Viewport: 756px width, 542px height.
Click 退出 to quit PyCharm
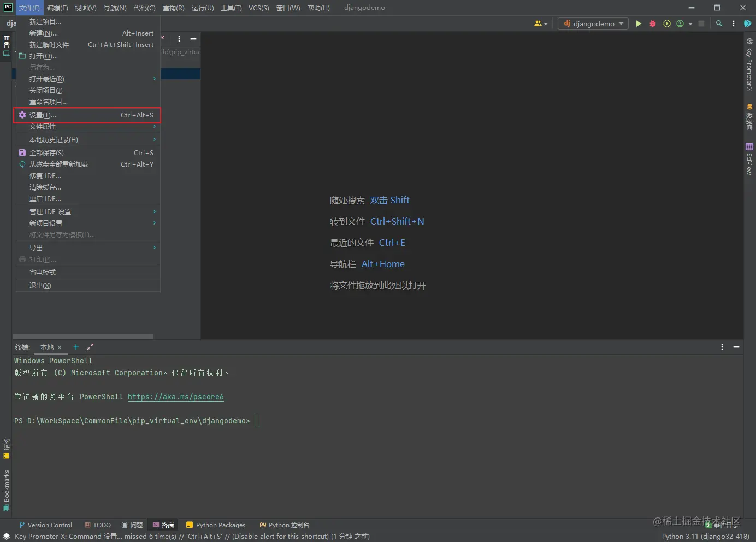click(x=88, y=286)
